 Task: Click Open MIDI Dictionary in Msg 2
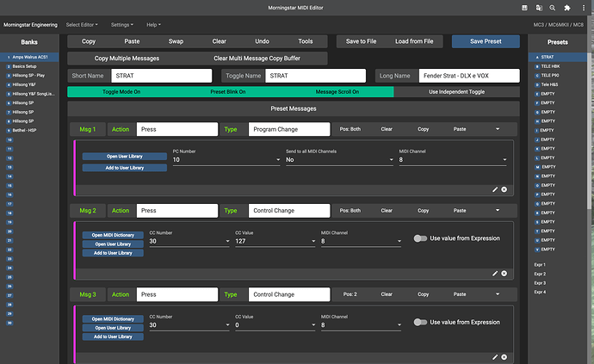click(x=113, y=235)
